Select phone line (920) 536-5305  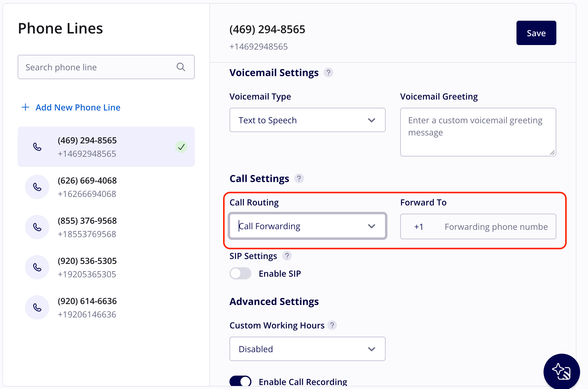(106, 267)
